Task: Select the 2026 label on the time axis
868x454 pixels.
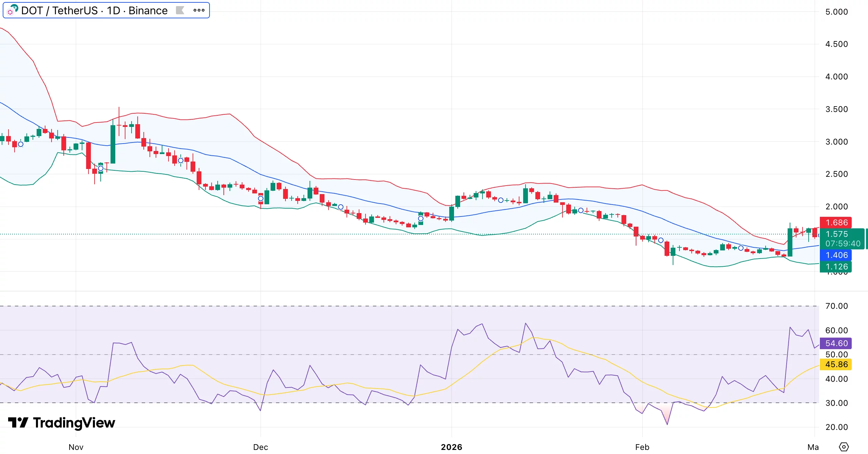Action: [x=451, y=447]
